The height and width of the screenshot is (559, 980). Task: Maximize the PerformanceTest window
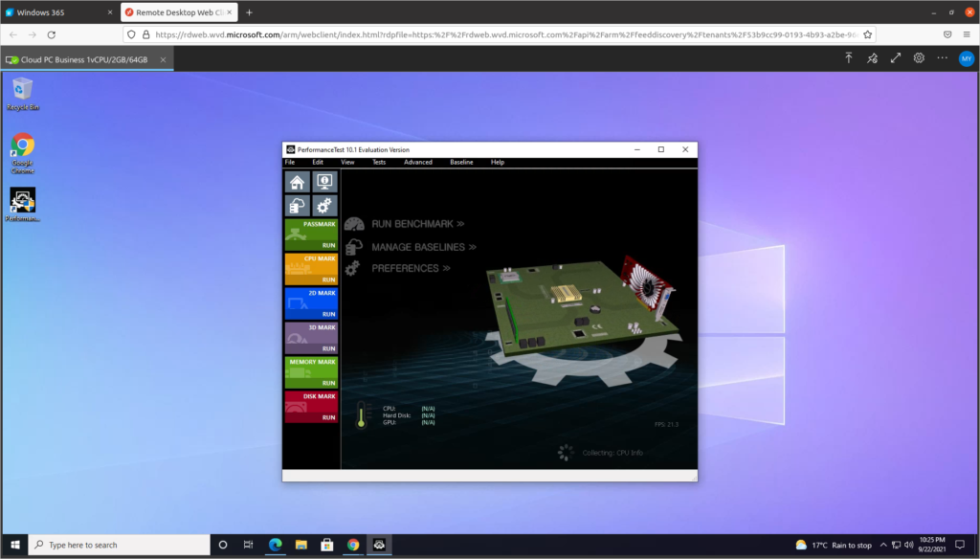(x=661, y=149)
